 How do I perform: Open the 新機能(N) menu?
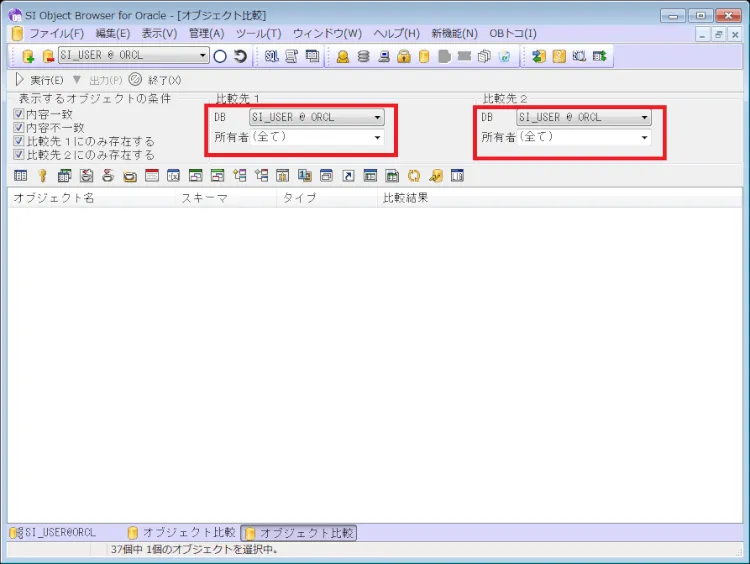tap(454, 33)
